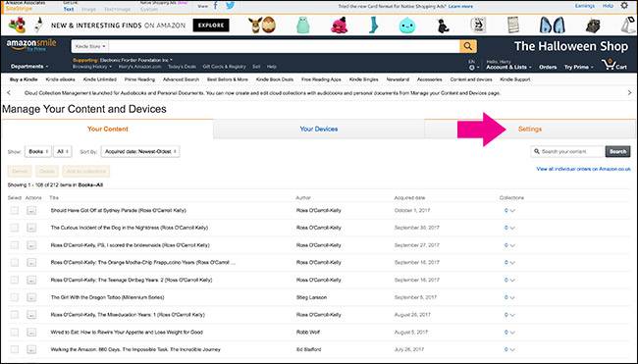This screenshot has width=638, height=364.
Task: Open the Sort By Acquired date dropdown
Action: (x=140, y=151)
